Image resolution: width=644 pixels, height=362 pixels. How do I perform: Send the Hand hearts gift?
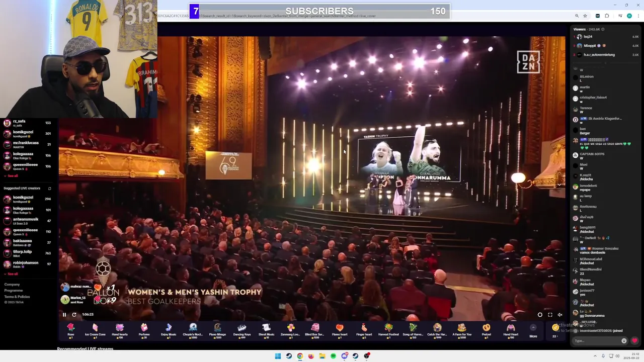click(x=120, y=330)
